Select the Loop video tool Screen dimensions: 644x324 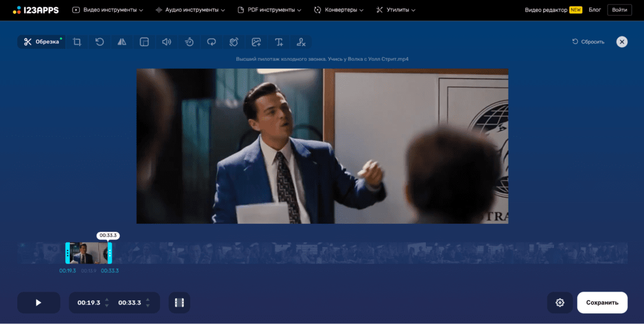coord(212,42)
